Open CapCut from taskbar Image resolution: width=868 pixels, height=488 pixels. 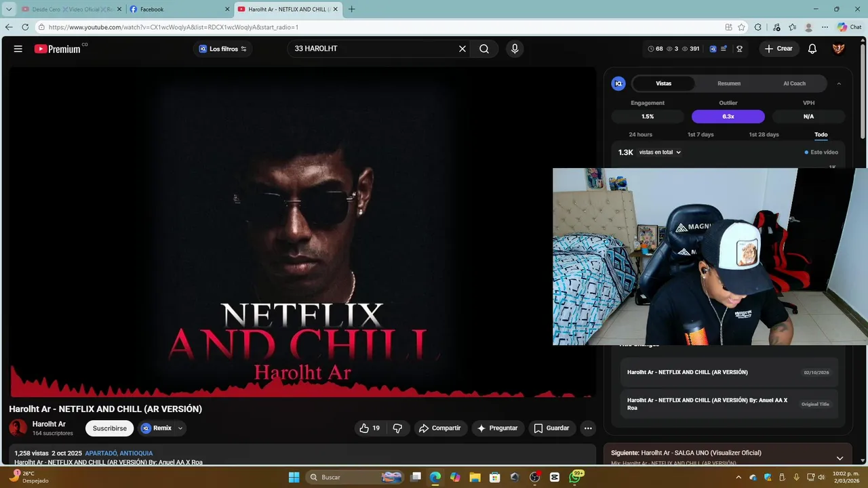tap(555, 477)
